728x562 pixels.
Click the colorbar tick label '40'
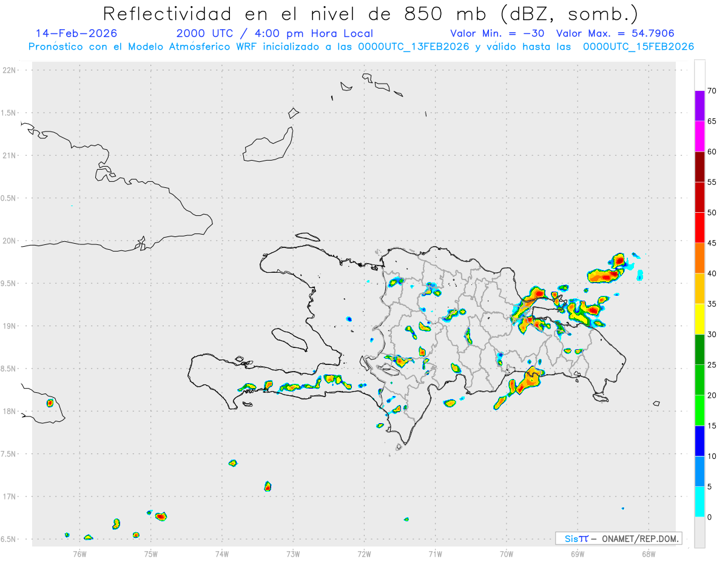click(x=712, y=273)
